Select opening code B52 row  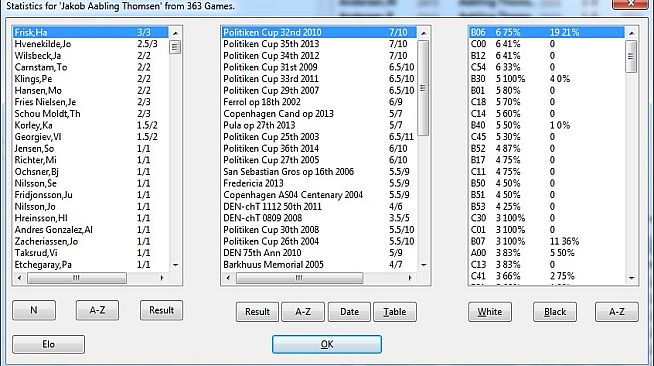(547, 148)
